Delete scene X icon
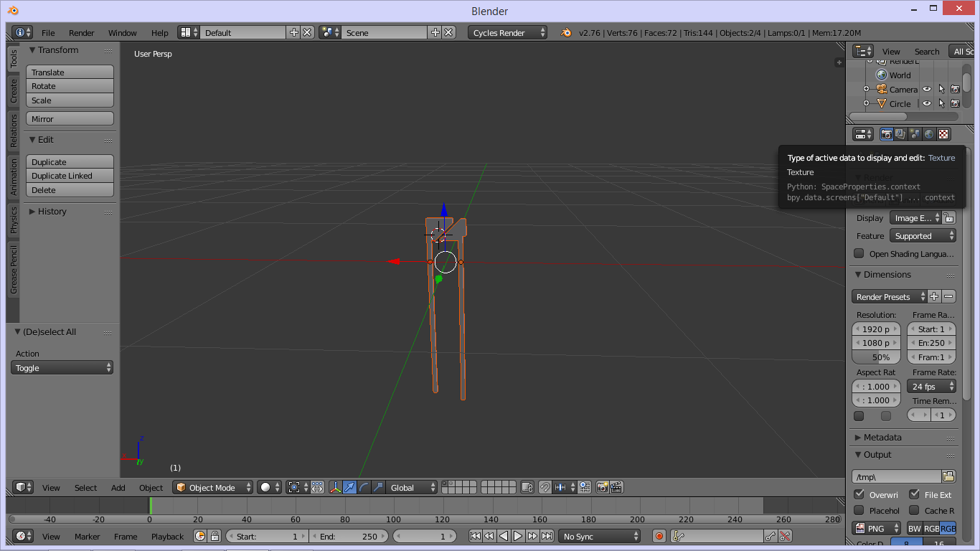This screenshot has width=980, height=551. click(448, 32)
